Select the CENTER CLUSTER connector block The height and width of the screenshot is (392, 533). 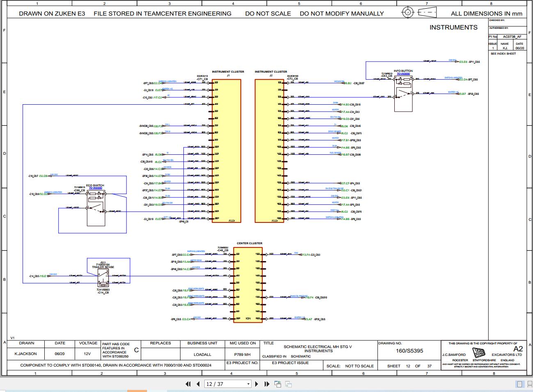point(248,285)
